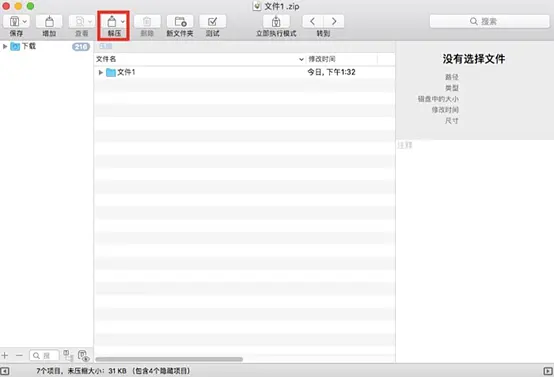Toggle left sidebar panel from status bar
The image size is (554, 377).
click(x=5, y=371)
